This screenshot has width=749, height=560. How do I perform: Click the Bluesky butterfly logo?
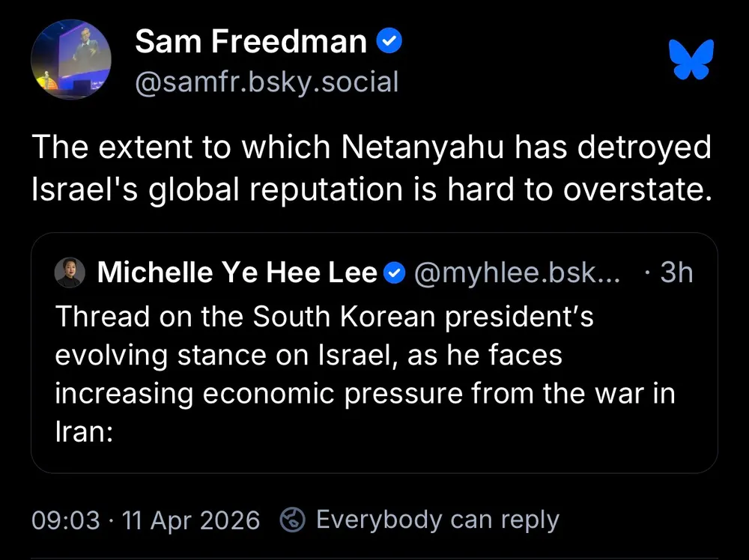pyautogui.click(x=692, y=60)
